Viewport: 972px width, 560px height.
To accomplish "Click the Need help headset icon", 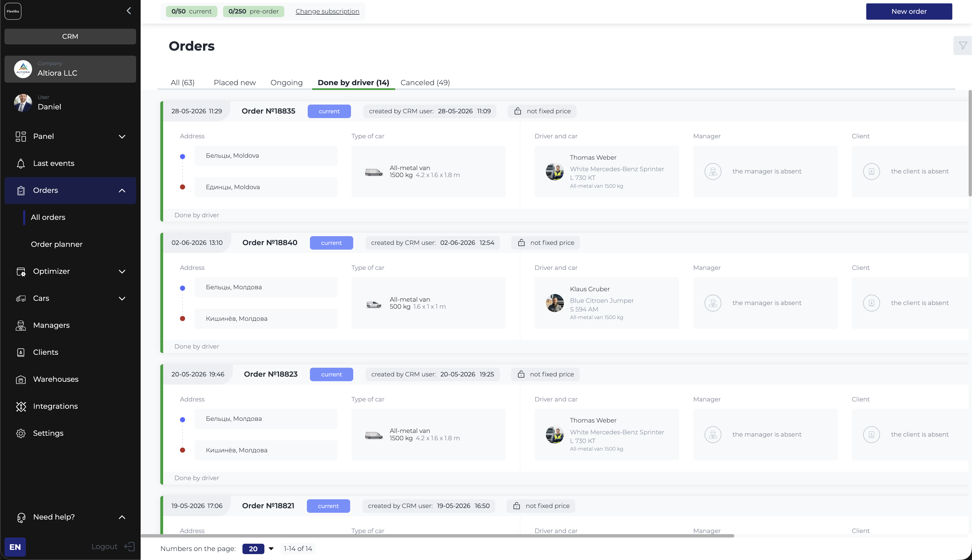I will coord(21,517).
